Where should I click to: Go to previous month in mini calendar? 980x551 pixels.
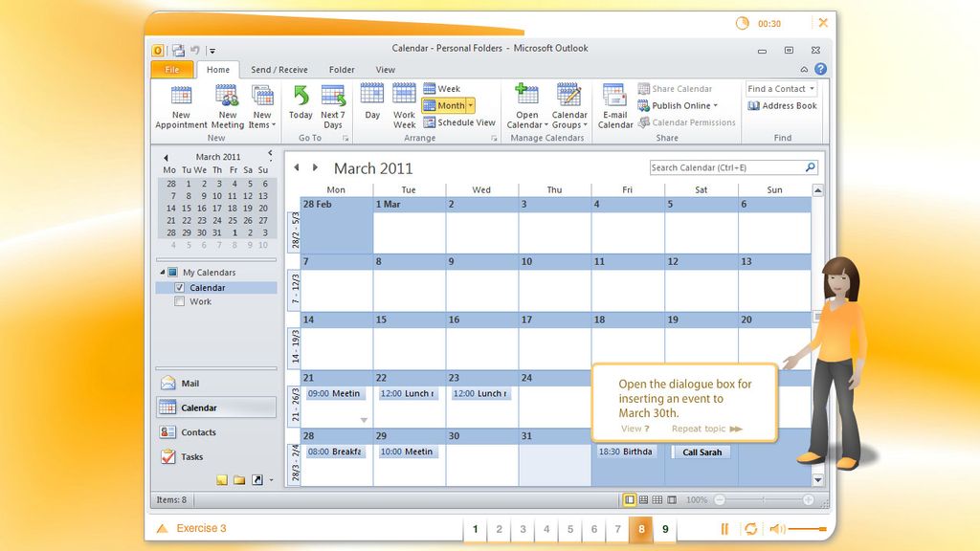(166, 158)
